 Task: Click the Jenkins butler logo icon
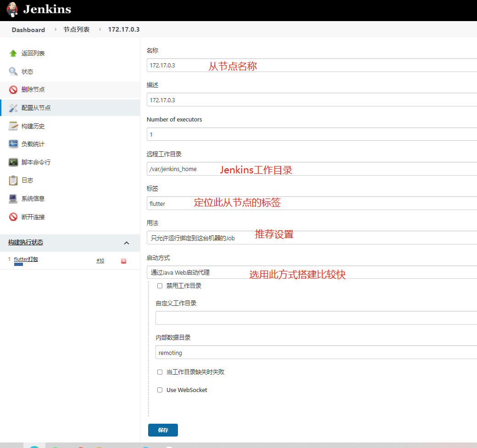pos(12,9)
